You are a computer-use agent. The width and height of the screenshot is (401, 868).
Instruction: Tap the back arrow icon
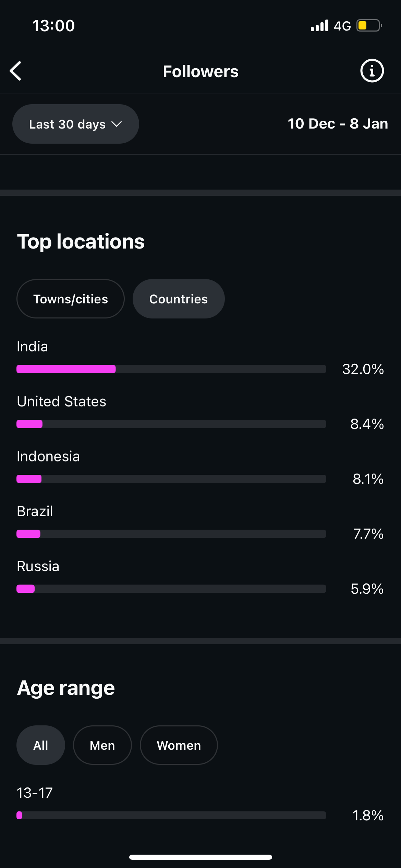pyautogui.click(x=16, y=71)
